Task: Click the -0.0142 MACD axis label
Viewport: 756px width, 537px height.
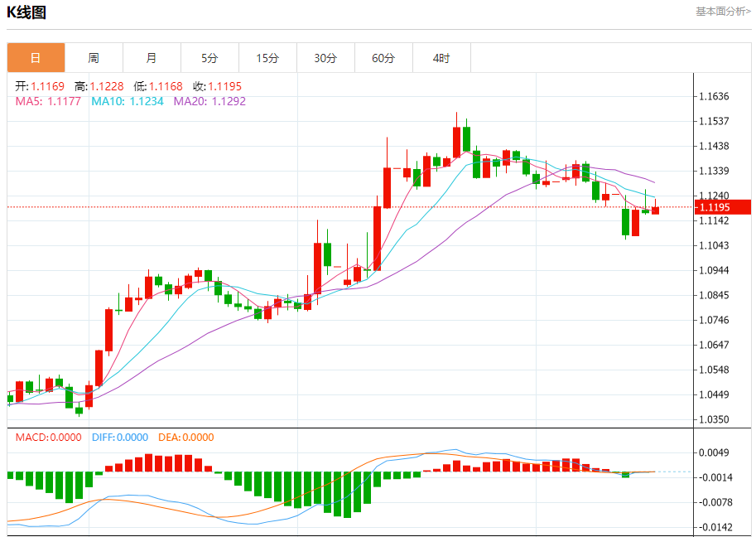Action: (714, 527)
